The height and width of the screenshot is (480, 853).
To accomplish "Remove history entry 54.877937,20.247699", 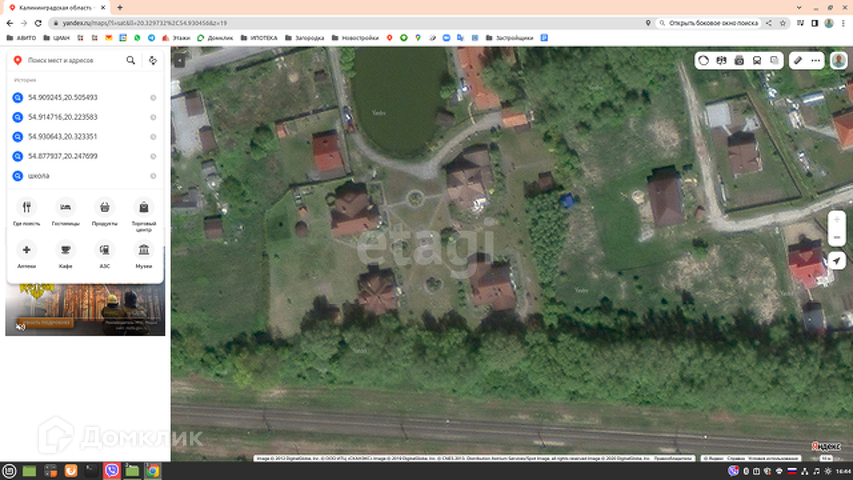I will (153, 157).
